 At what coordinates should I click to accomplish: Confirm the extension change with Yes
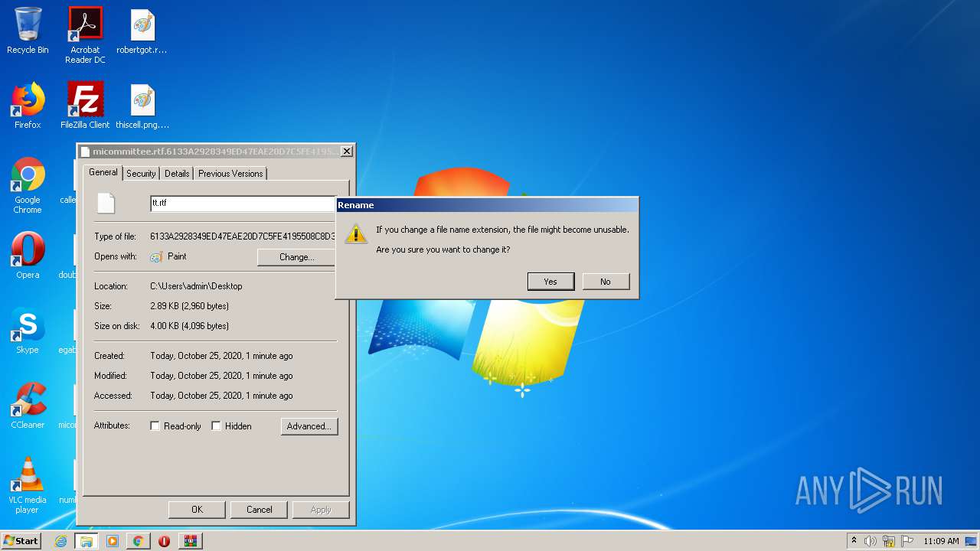tap(550, 282)
